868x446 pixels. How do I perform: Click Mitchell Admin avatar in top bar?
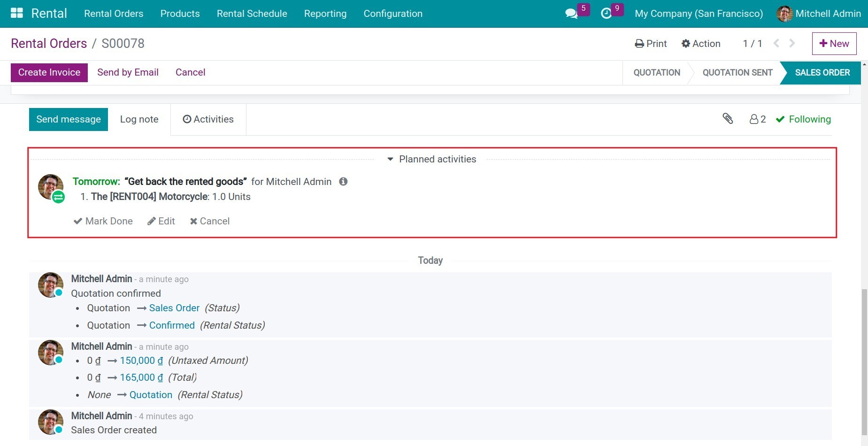[x=784, y=14]
